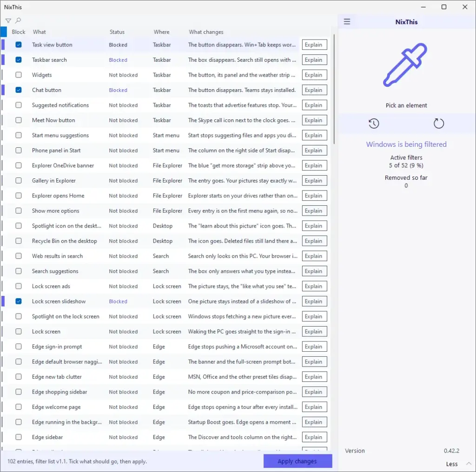Open the history clock icon

(374, 124)
